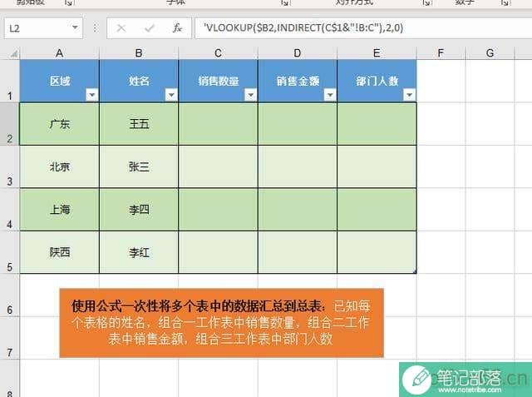532x397 pixels.
Task: Click the formula bar options dots handle
Action: pos(95,27)
